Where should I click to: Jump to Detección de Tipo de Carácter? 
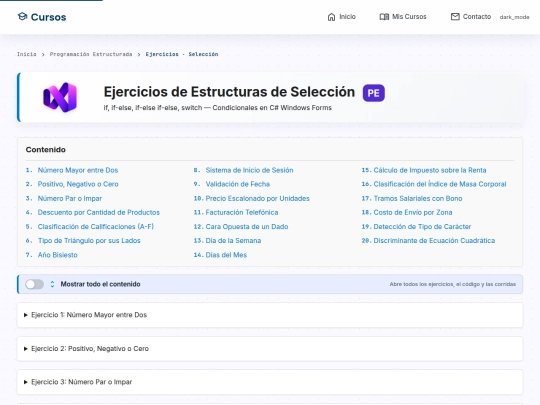[x=422, y=227]
